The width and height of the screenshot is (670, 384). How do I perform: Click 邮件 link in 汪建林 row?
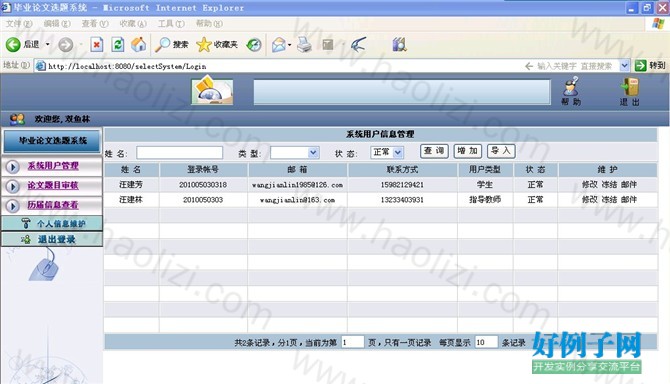(x=629, y=199)
